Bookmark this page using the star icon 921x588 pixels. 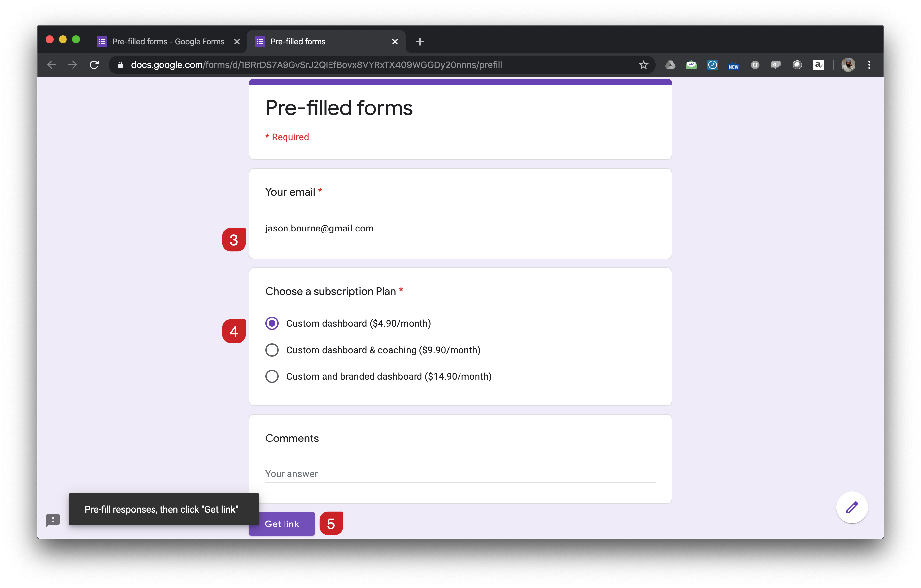click(x=644, y=65)
